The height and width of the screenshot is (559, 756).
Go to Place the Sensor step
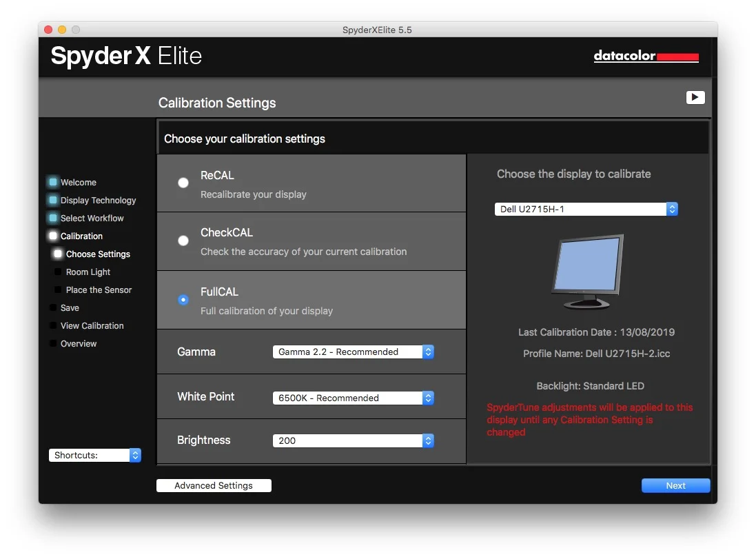(99, 290)
